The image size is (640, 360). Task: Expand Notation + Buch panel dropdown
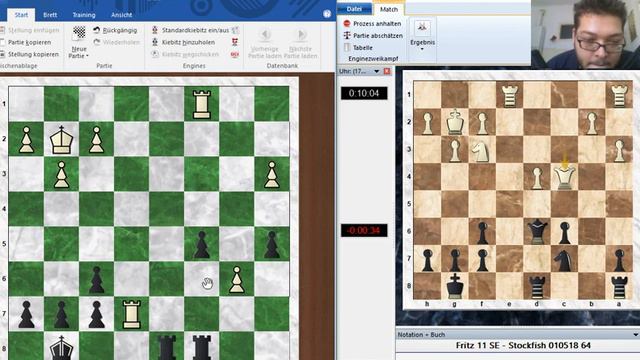[x=636, y=335]
